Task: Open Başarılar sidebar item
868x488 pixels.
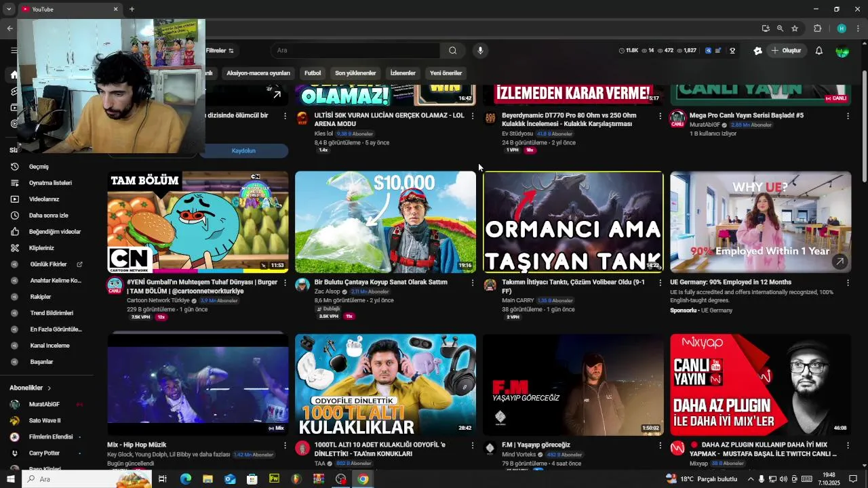Action: (41, 362)
